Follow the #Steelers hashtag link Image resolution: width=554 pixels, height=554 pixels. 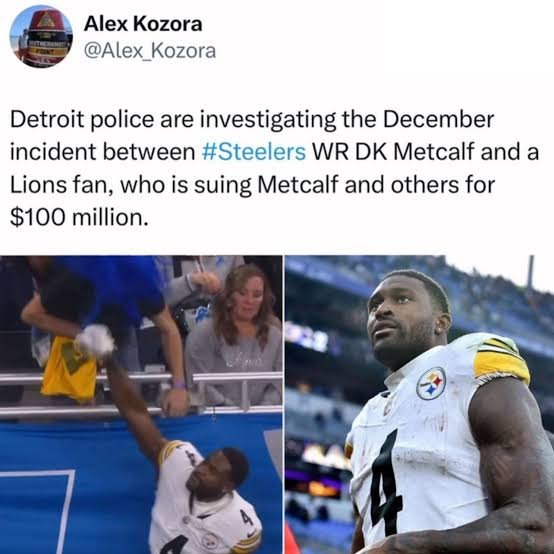[x=254, y=152]
